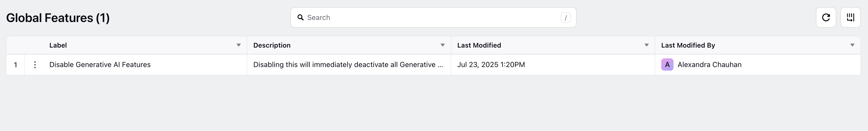Image resolution: width=868 pixels, height=131 pixels.
Task: Click the magnifier icon in the search bar
Action: pyautogui.click(x=301, y=18)
